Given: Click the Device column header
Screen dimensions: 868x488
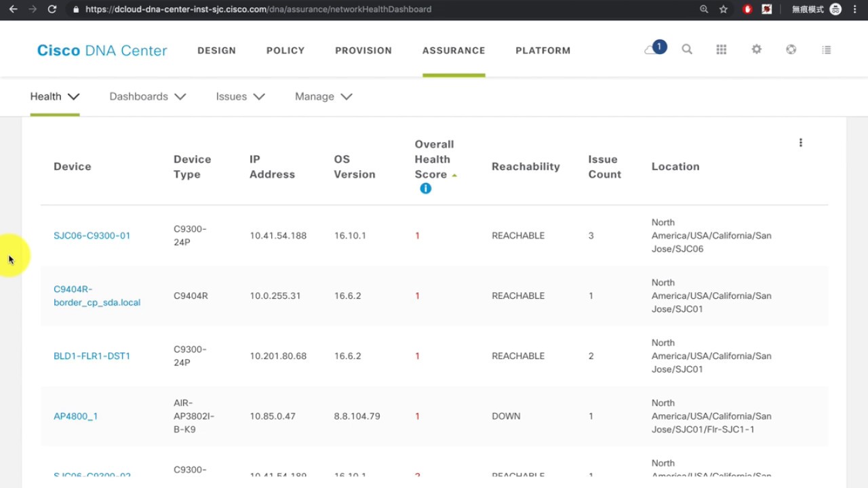Looking at the screenshot, I should click(x=73, y=167).
